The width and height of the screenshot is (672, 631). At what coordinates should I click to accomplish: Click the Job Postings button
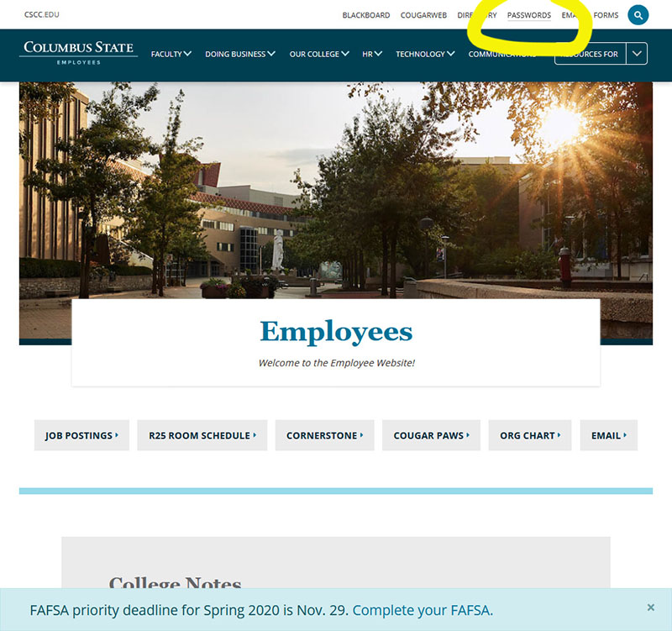(81, 435)
